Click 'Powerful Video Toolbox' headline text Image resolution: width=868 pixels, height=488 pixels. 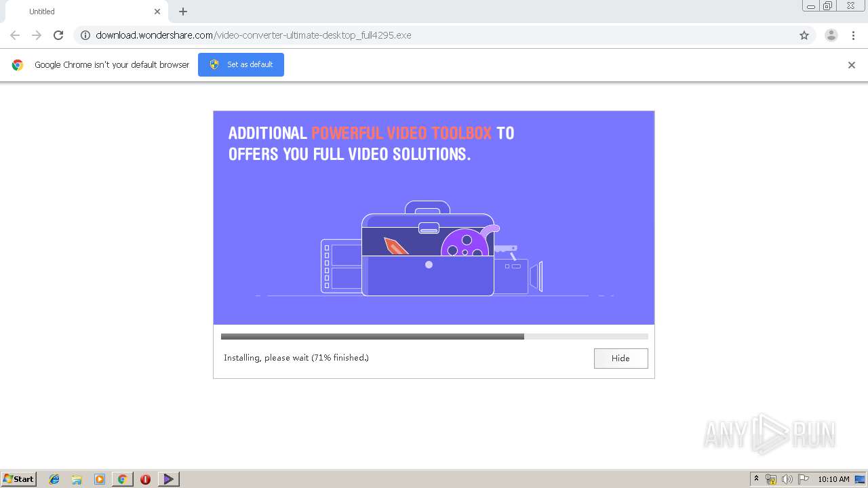click(x=401, y=133)
